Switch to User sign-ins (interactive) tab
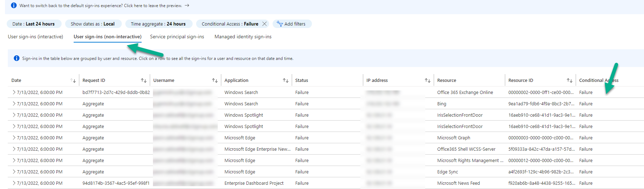 point(35,37)
